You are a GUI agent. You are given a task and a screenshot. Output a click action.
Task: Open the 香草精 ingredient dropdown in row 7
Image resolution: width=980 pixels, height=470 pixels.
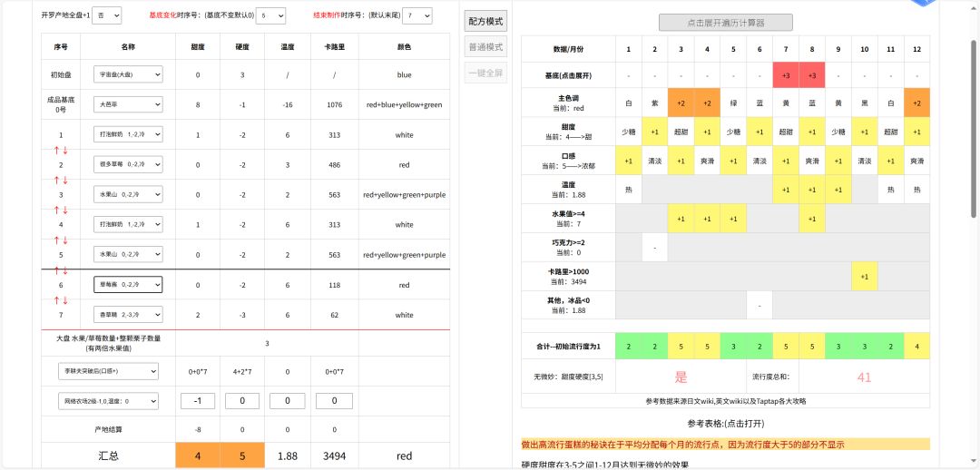coord(128,314)
